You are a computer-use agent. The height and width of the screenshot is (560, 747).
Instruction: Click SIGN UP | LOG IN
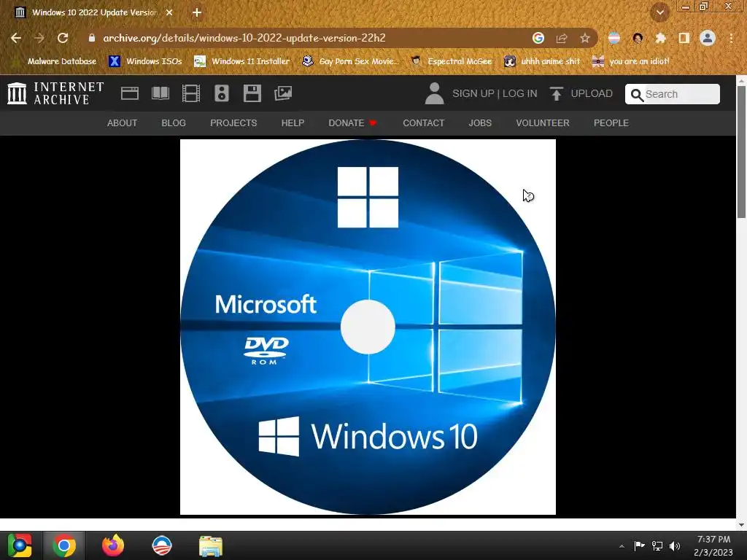[x=495, y=94]
